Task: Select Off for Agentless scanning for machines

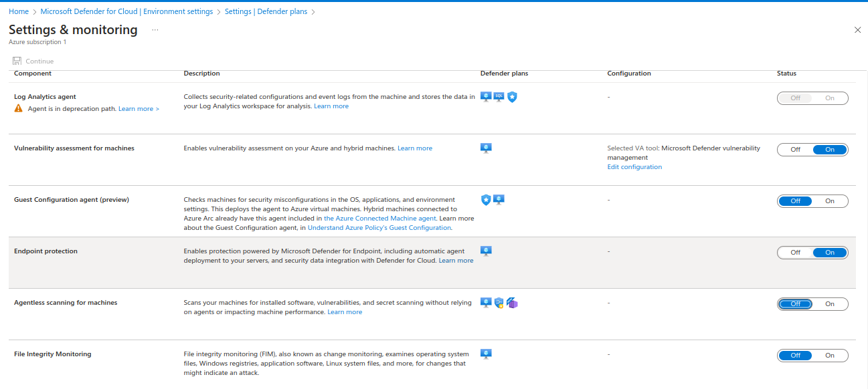Action: coord(795,304)
